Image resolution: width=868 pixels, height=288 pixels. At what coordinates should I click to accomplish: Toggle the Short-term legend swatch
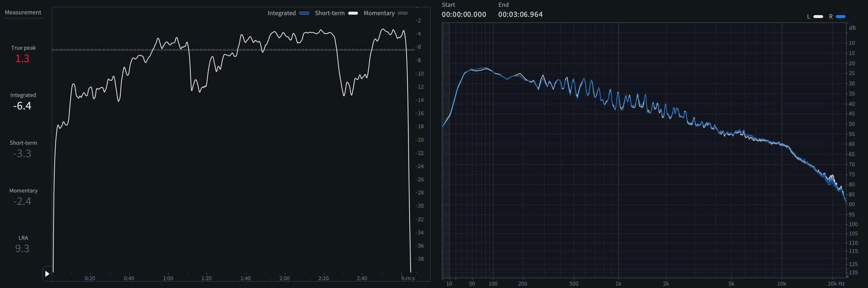pyautogui.click(x=353, y=13)
